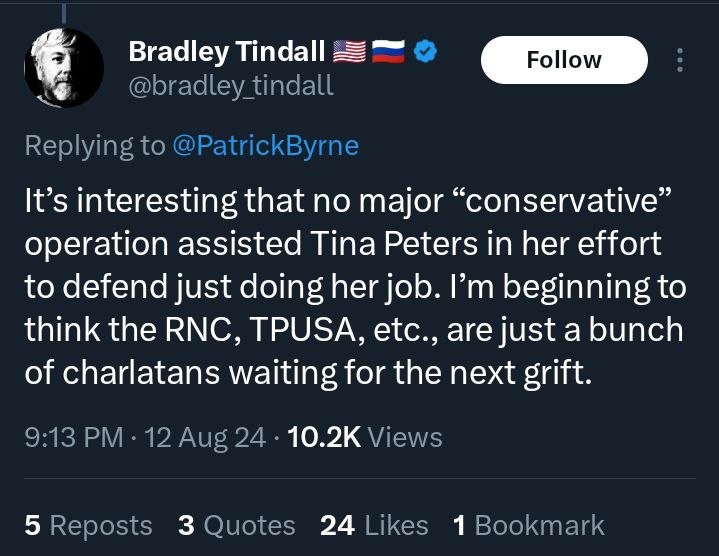Click the American flag emoji

tap(349, 51)
